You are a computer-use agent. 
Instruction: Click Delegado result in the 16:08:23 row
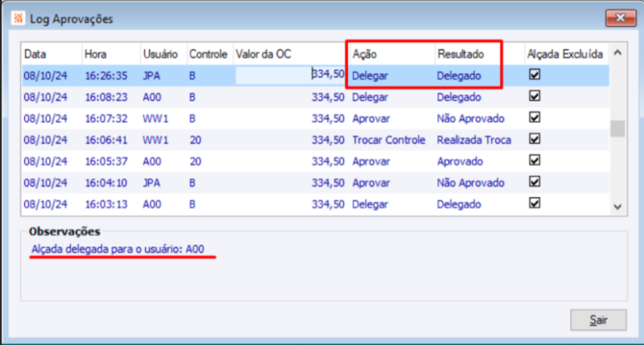pos(459,97)
